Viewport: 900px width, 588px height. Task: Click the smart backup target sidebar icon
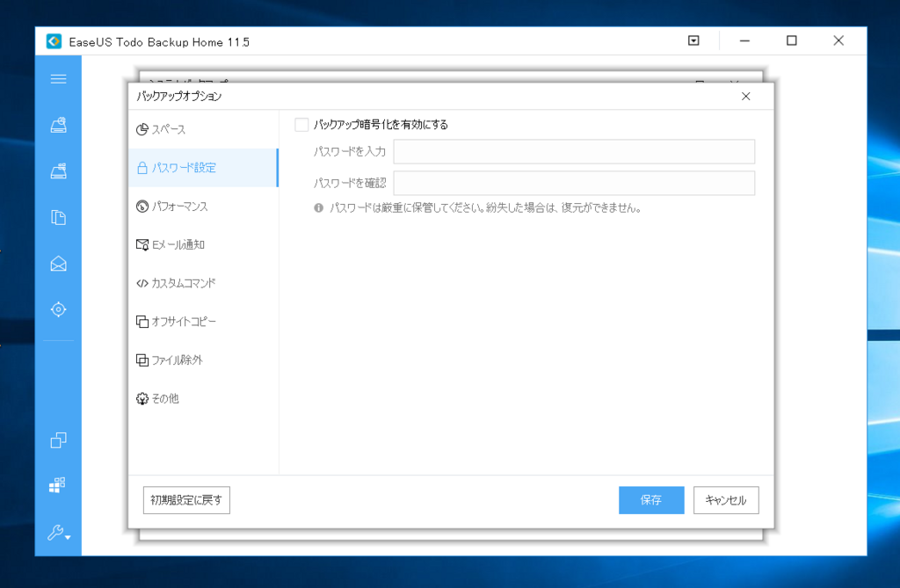[x=58, y=309]
